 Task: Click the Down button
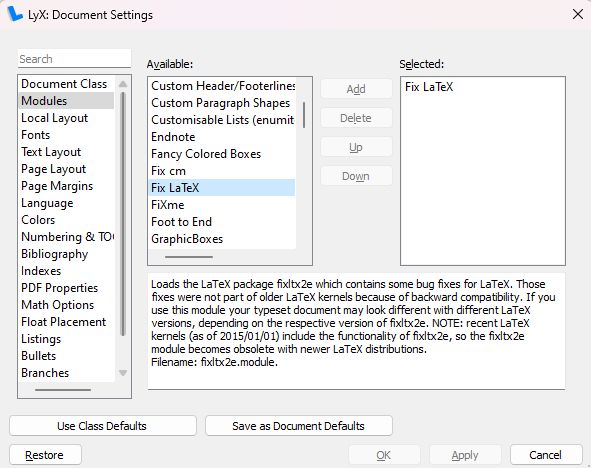pyautogui.click(x=356, y=176)
